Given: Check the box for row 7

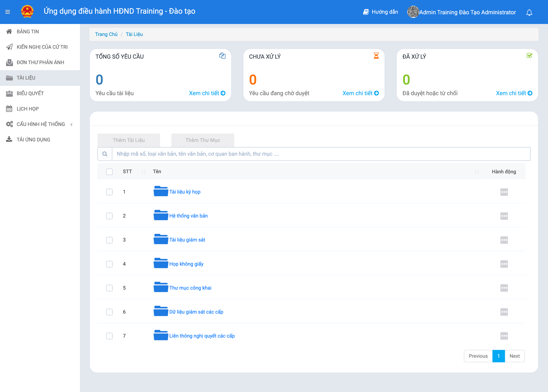Looking at the screenshot, I should [109, 336].
